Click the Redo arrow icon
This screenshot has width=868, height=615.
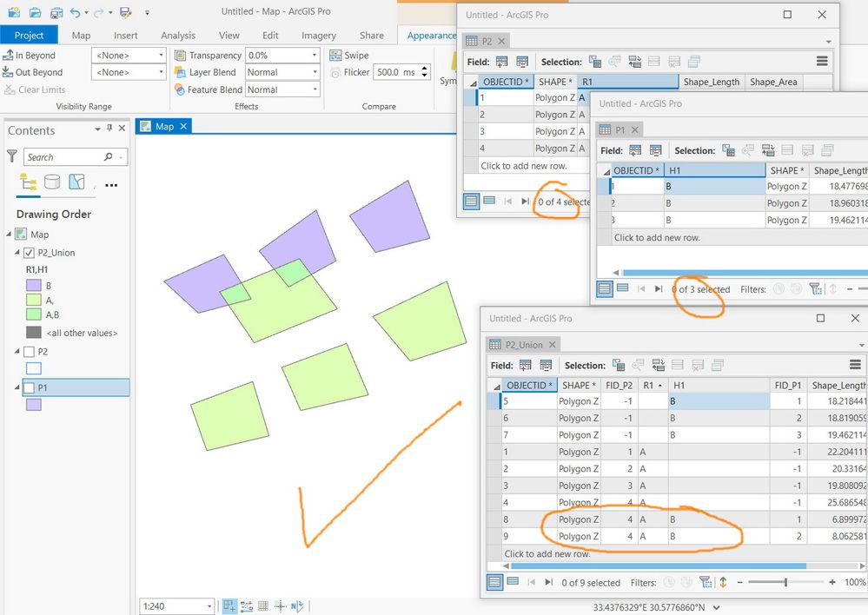pos(98,11)
